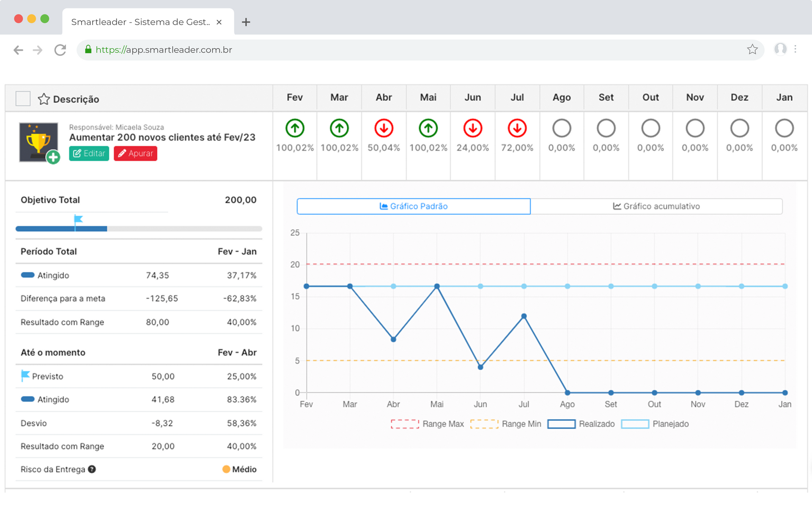812x509 pixels.
Task: Switch to Gráfico acumulativo tab
Action: 656,206
